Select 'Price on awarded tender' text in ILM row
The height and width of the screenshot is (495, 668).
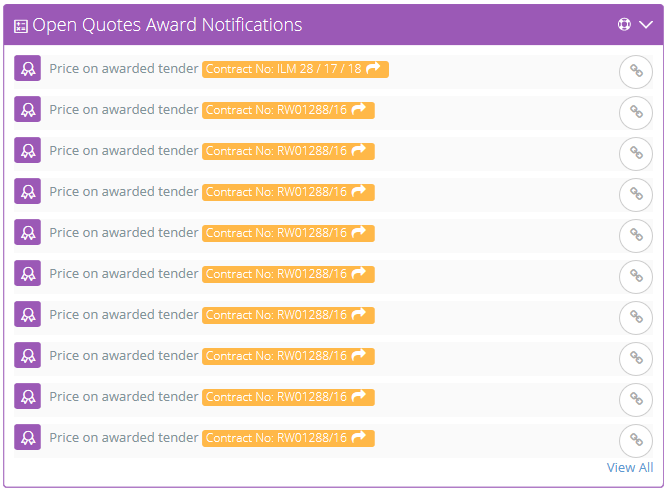tap(124, 69)
